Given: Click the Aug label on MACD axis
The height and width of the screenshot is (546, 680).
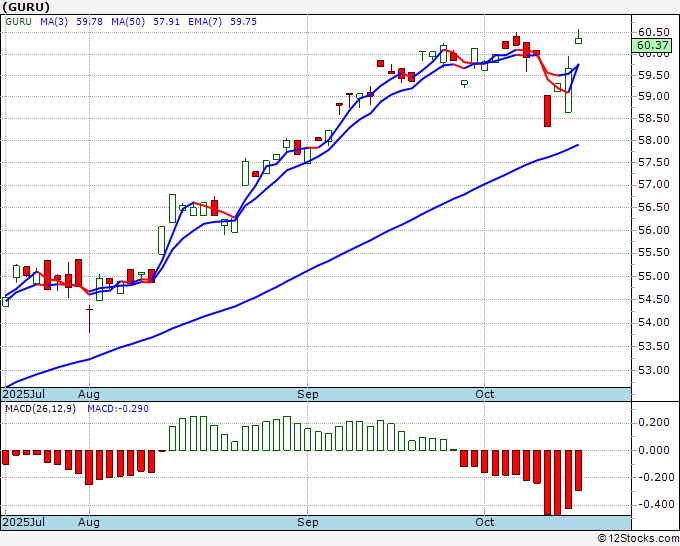Looking at the screenshot, I should (89, 522).
